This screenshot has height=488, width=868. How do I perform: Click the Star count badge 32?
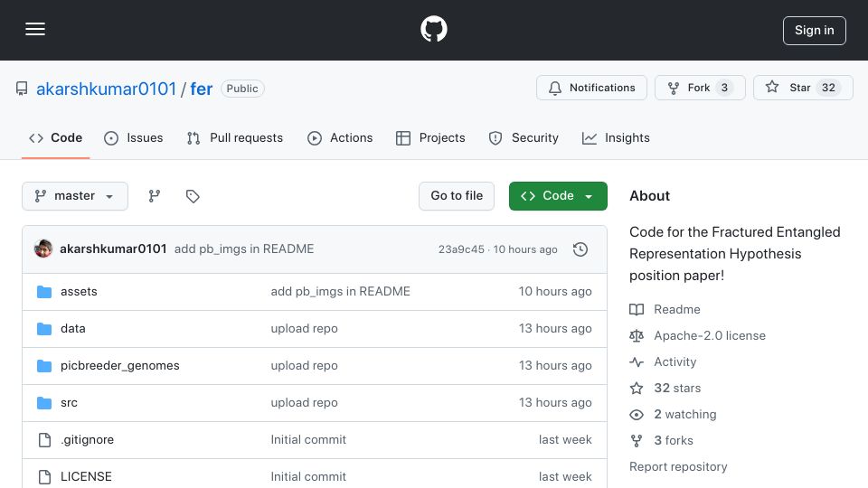[x=828, y=88]
